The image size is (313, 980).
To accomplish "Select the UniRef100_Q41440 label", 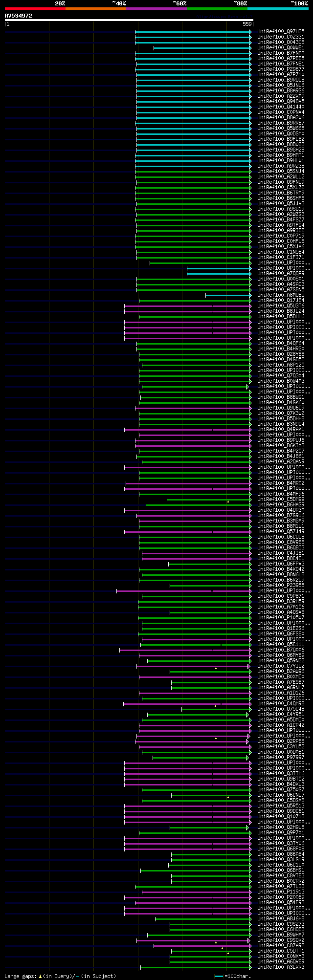I will [281, 107].
